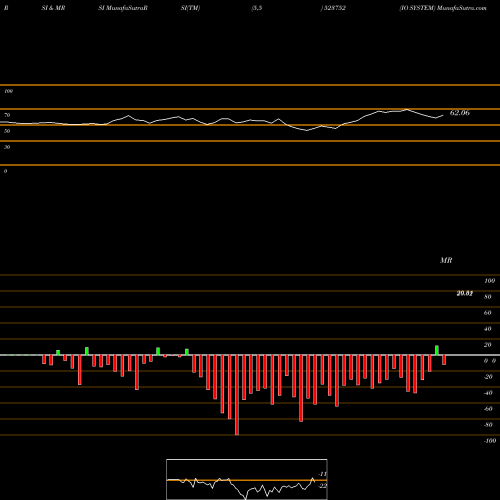Click the 20.02 value in MR panel
This screenshot has height=500, width=500.
point(465,293)
